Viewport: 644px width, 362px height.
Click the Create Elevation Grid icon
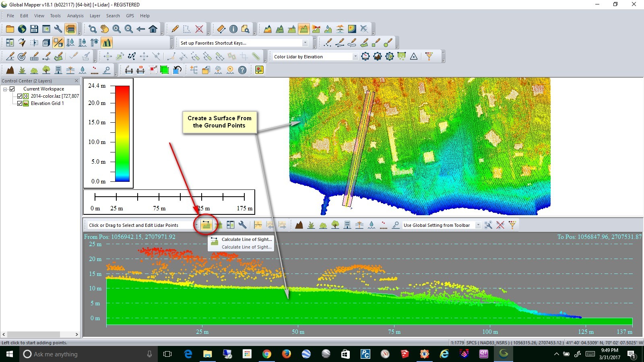268,29
